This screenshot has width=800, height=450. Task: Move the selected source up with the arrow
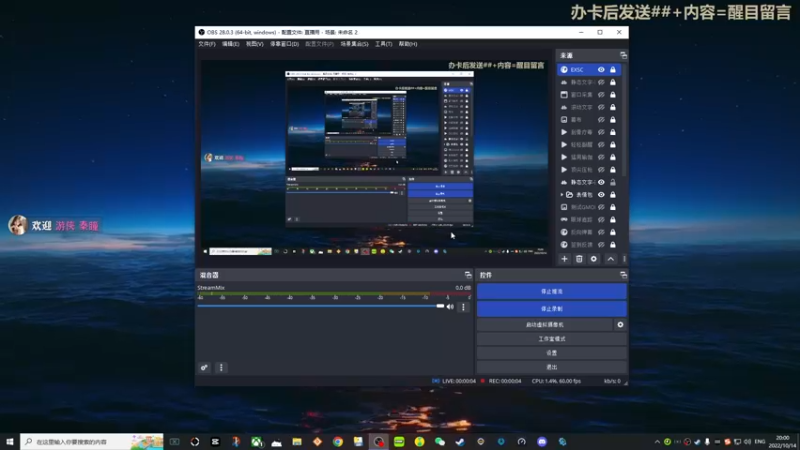(x=611, y=259)
